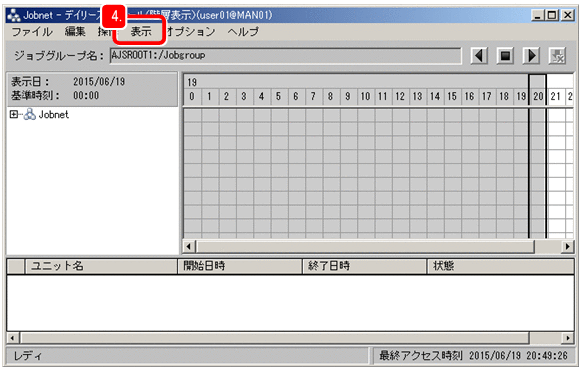Click the レディ status bar text
The image size is (583, 371).
[28, 356]
